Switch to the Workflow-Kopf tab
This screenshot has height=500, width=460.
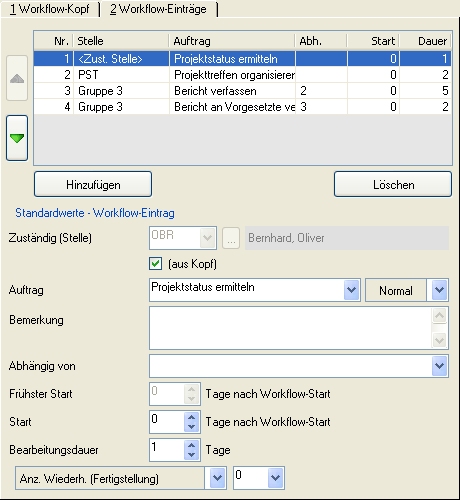tap(50, 9)
